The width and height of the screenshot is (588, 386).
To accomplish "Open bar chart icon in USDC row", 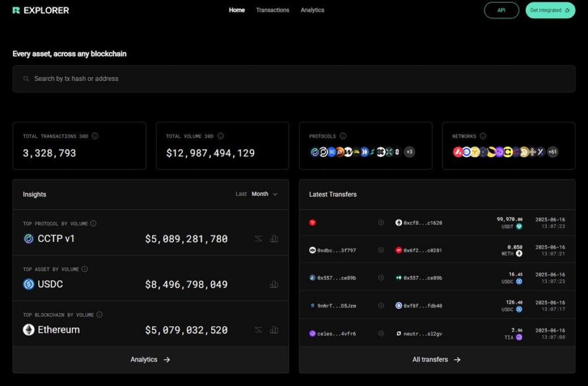I will 274,285.
